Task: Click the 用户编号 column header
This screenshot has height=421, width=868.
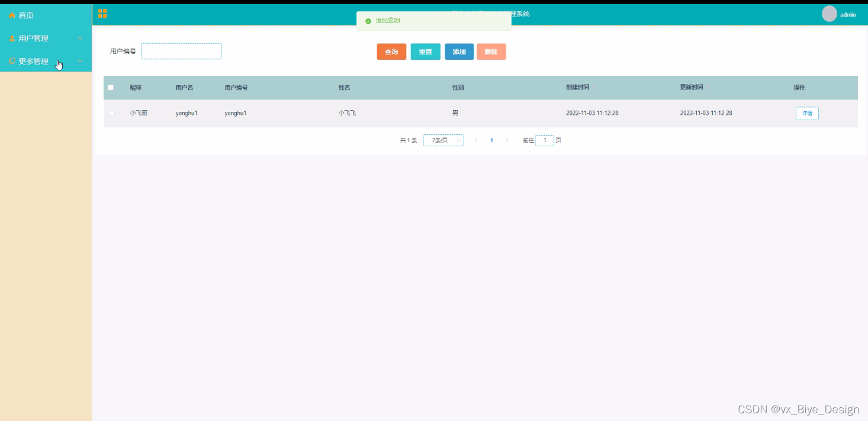Action: (236, 88)
